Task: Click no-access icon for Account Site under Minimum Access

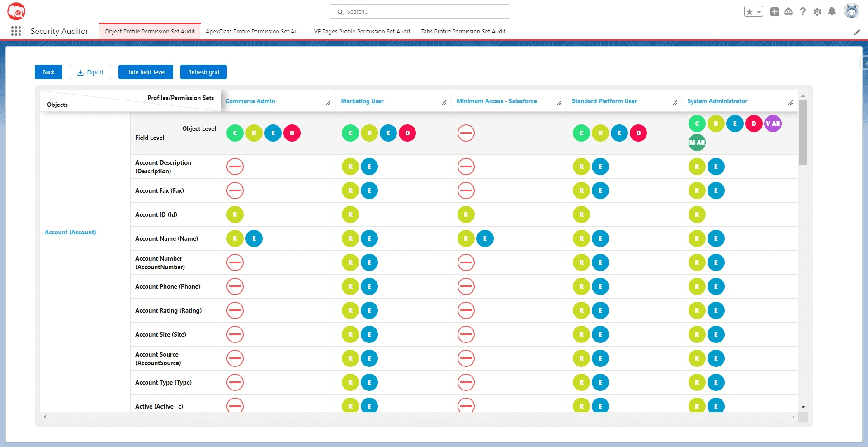Action: tap(466, 334)
